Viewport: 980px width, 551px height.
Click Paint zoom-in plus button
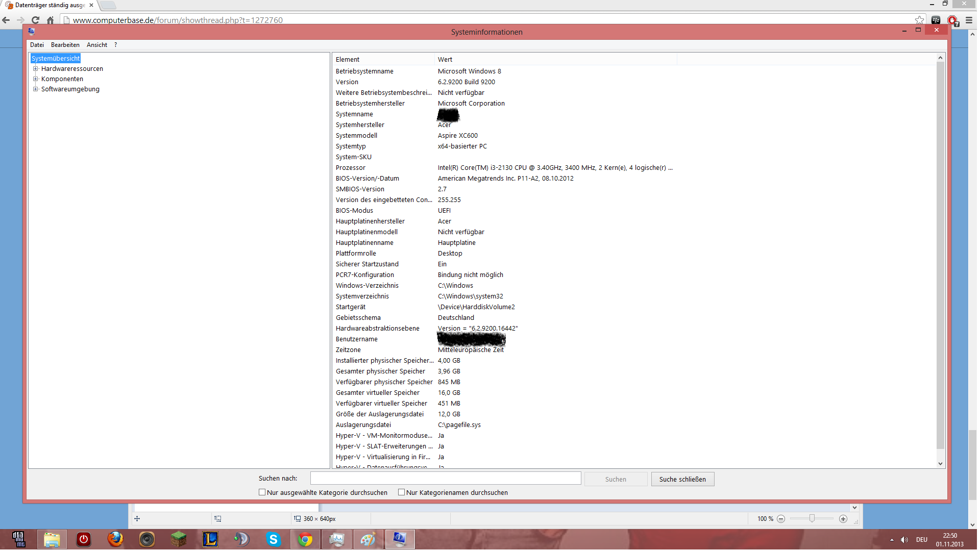point(843,519)
